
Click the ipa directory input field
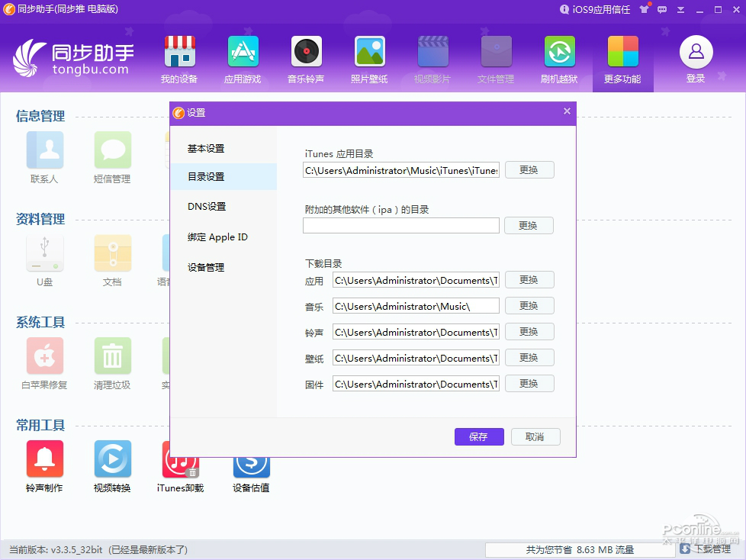(x=400, y=225)
